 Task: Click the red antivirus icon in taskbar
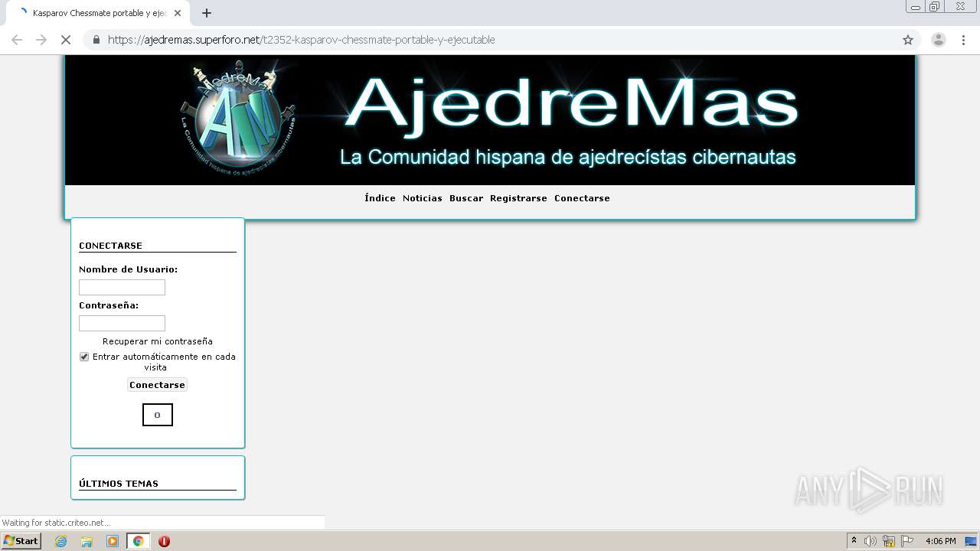click(164, 541)
